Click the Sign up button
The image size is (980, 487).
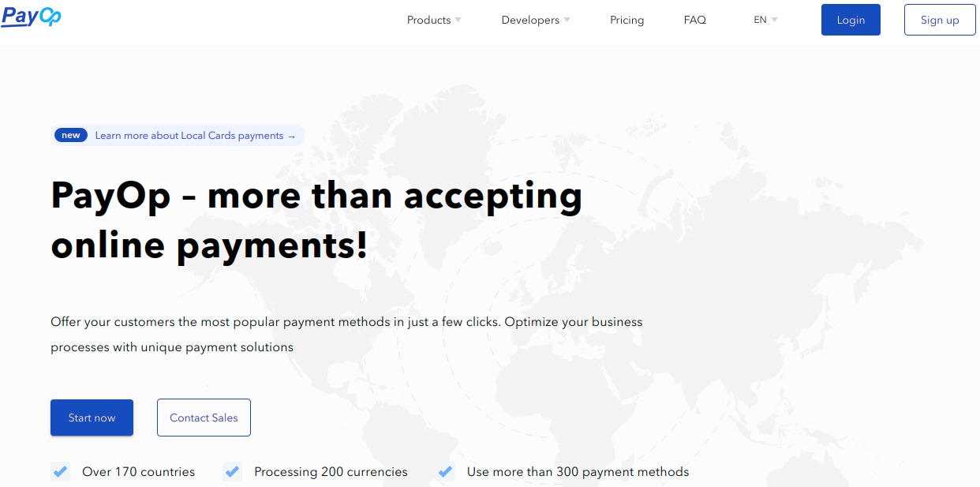pyautogui.click(x=940, y=20)
